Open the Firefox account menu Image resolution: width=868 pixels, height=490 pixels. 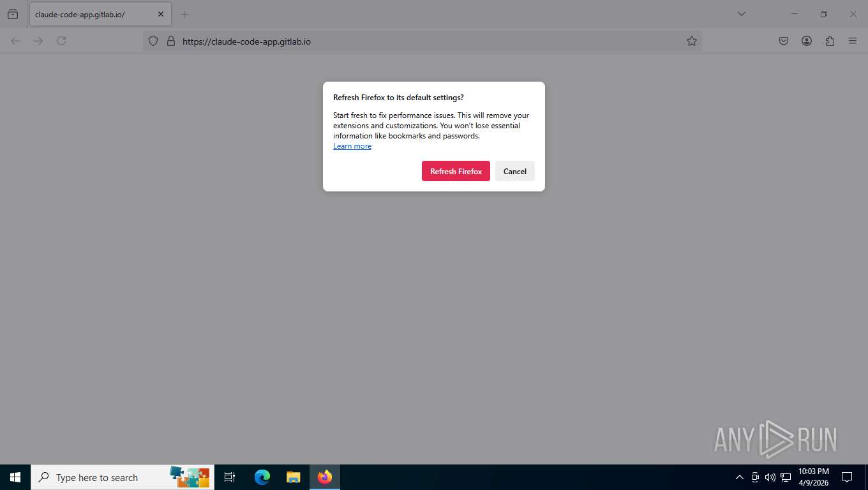(x=807, y=41)
